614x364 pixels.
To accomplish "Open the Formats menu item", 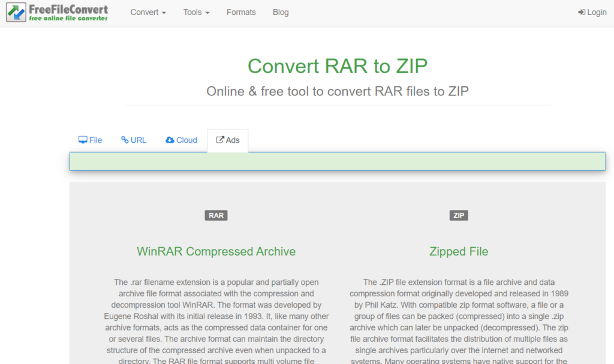I will [241, 12].
